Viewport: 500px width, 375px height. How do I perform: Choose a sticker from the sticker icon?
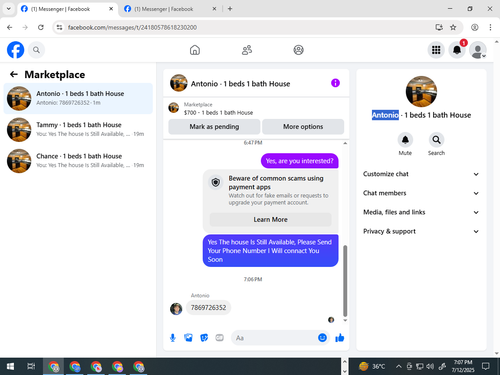[204, 338]
